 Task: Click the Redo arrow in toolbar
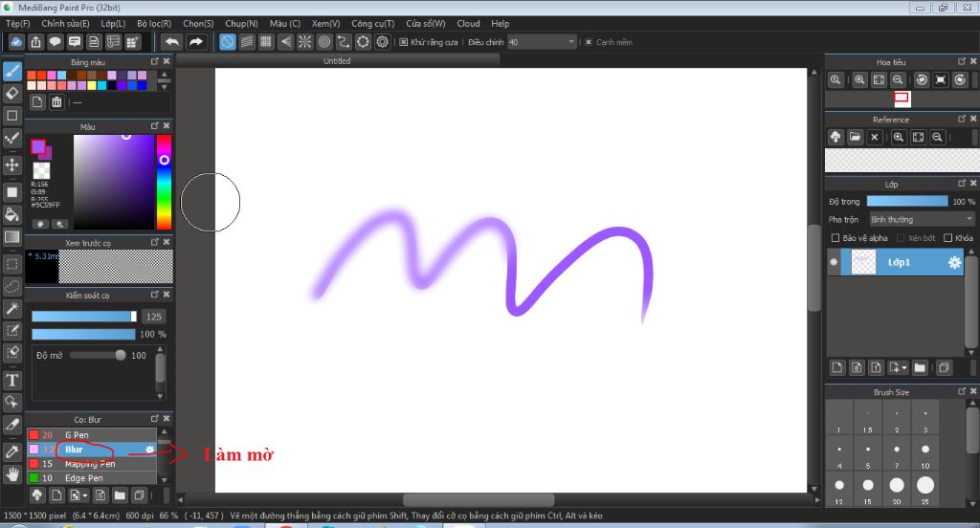point(195,42)
